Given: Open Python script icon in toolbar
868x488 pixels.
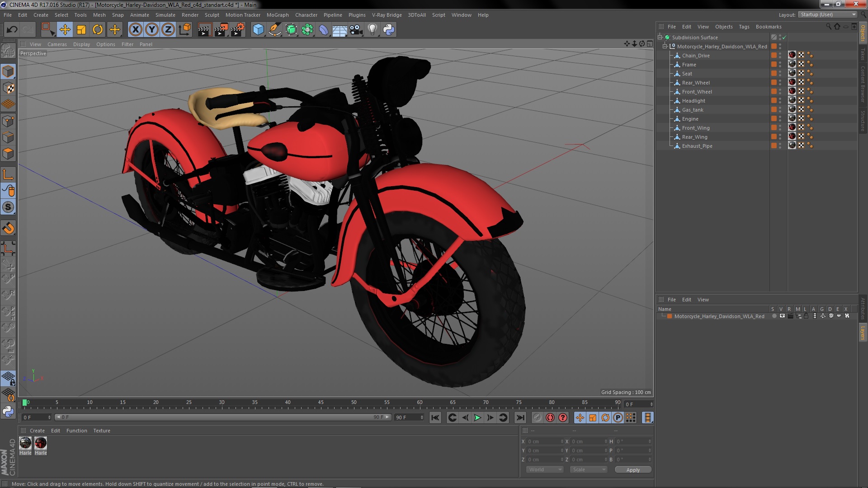Looking at the screenshot, I should (389, 30).
